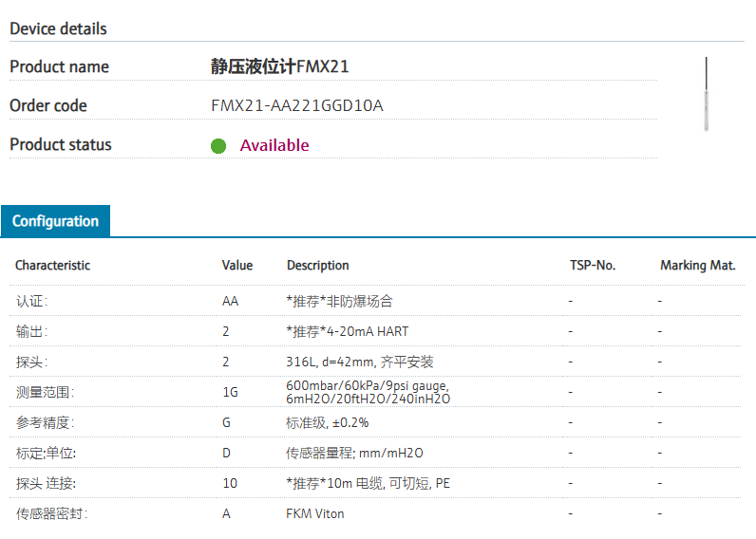Click value AA in the 认证 row
756x539 pixels.
(230, 301)
